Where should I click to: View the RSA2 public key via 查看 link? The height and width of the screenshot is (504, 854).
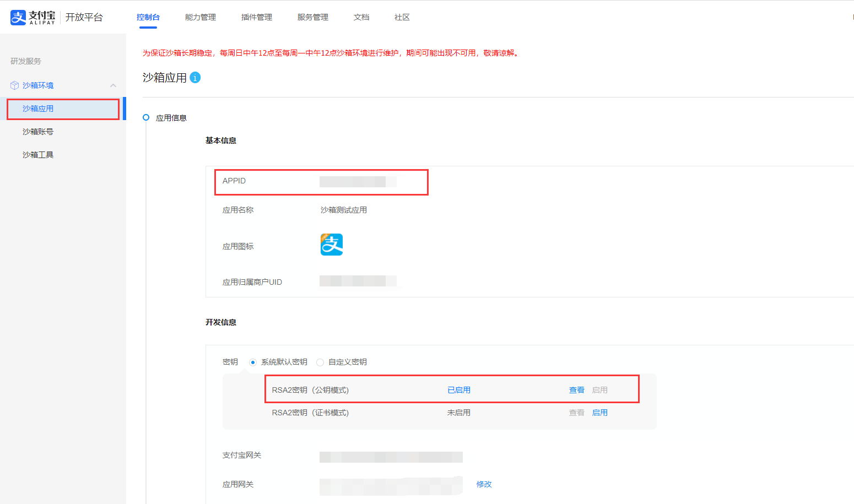click(x=576, y=389)
